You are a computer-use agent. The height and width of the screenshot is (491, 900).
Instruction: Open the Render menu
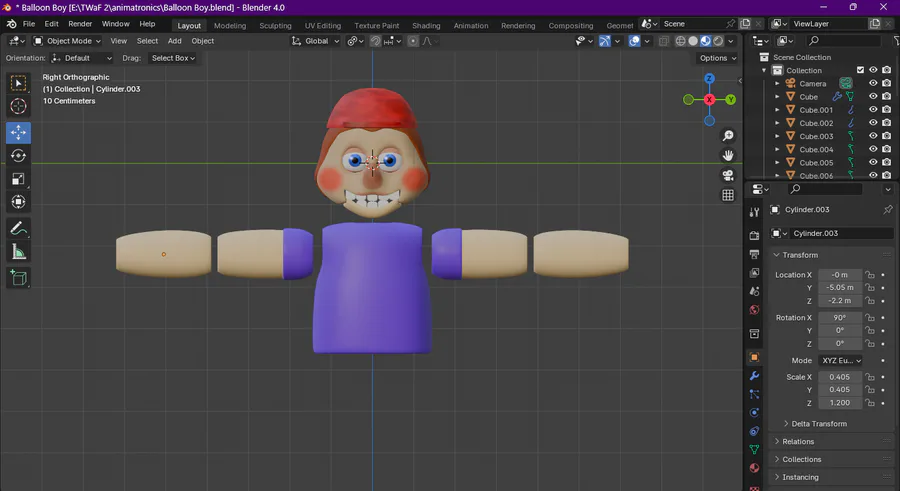(x=80, y=23)
